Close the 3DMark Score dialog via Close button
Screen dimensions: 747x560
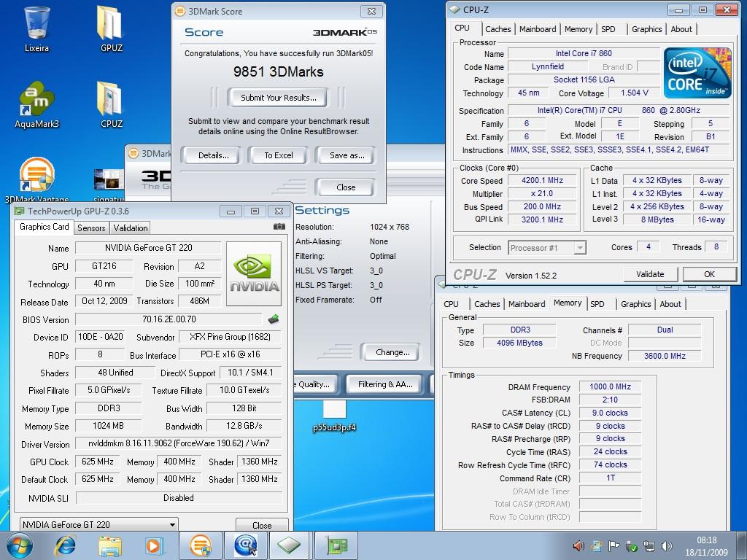(345, 187)
